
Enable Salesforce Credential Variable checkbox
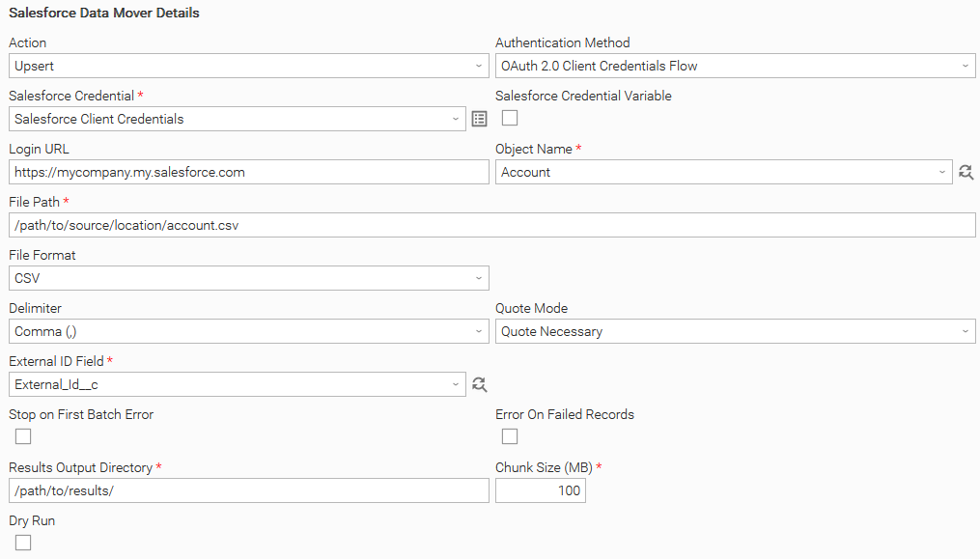point(510,118)
